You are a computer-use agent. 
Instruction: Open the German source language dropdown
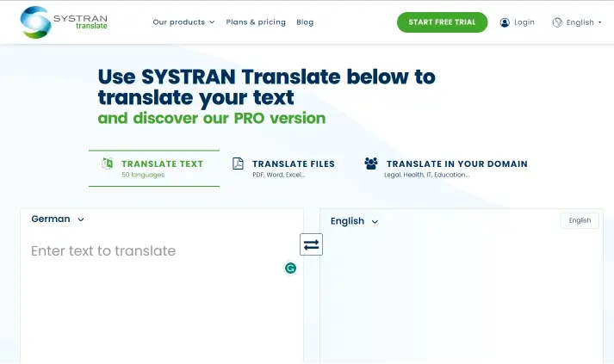(x=58, y=219)
